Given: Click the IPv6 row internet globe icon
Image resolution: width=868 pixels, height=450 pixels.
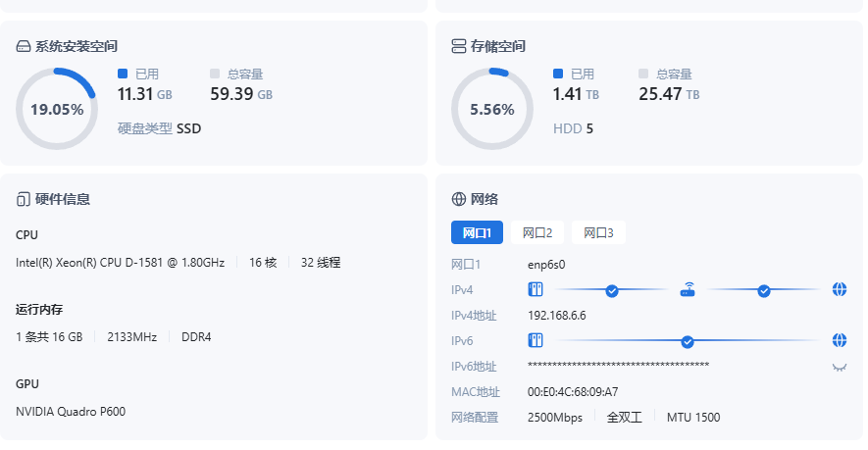Looking at the screenshot, I should [x=840, y=340].
